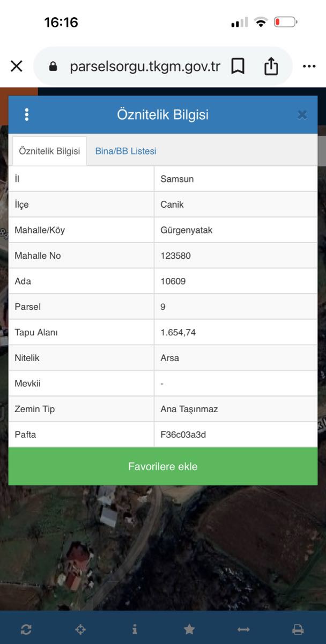326x644 pixels.
Task: Tap the locate crosshair icon
Action: (80, 630)
